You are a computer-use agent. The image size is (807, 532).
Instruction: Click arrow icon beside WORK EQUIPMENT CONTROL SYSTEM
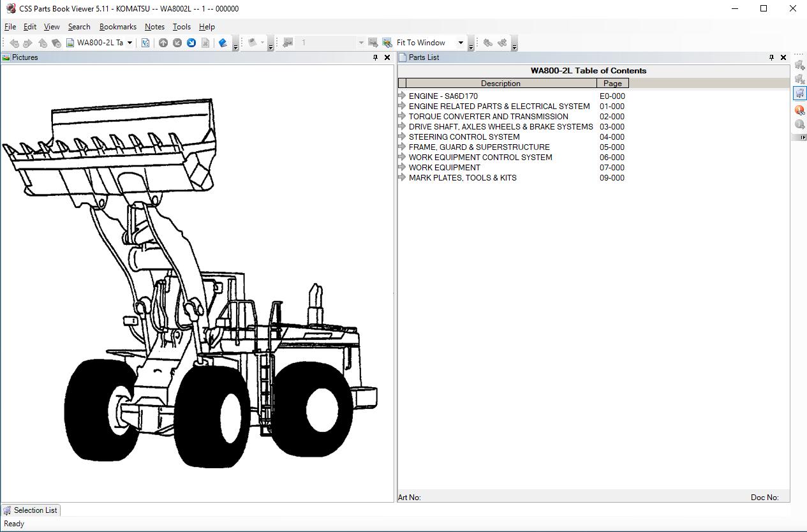[402, 157]
